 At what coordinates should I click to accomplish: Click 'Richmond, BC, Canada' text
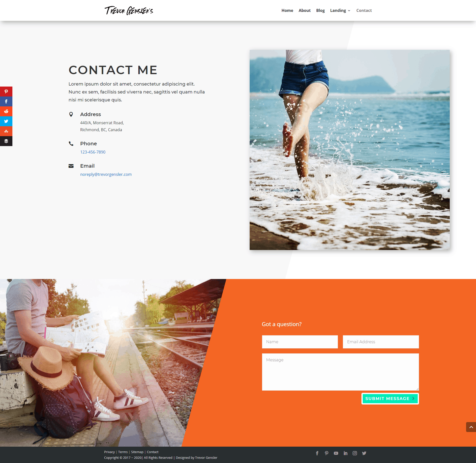tap(101, 130)
